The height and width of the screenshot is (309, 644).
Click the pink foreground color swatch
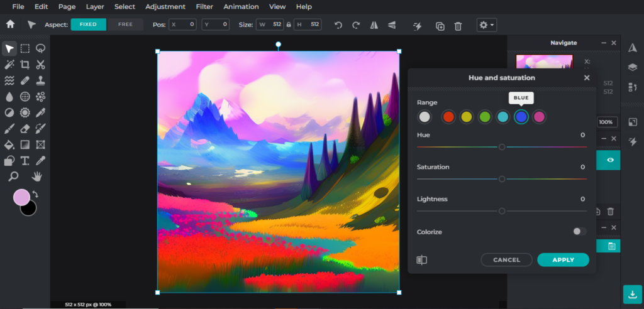[21, 197]
